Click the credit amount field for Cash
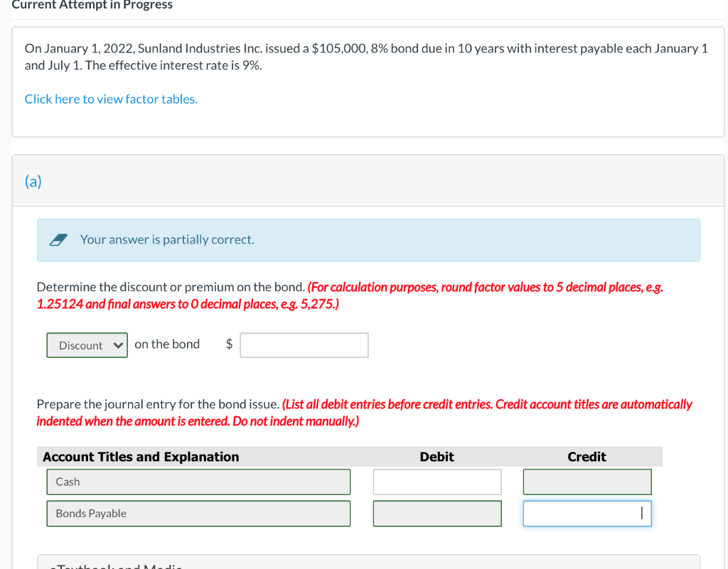Screen dimensions: 728x569 coord(587,481)
